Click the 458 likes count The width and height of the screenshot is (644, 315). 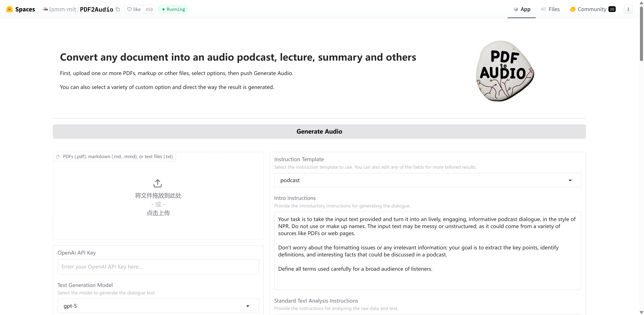coord(149,9)
